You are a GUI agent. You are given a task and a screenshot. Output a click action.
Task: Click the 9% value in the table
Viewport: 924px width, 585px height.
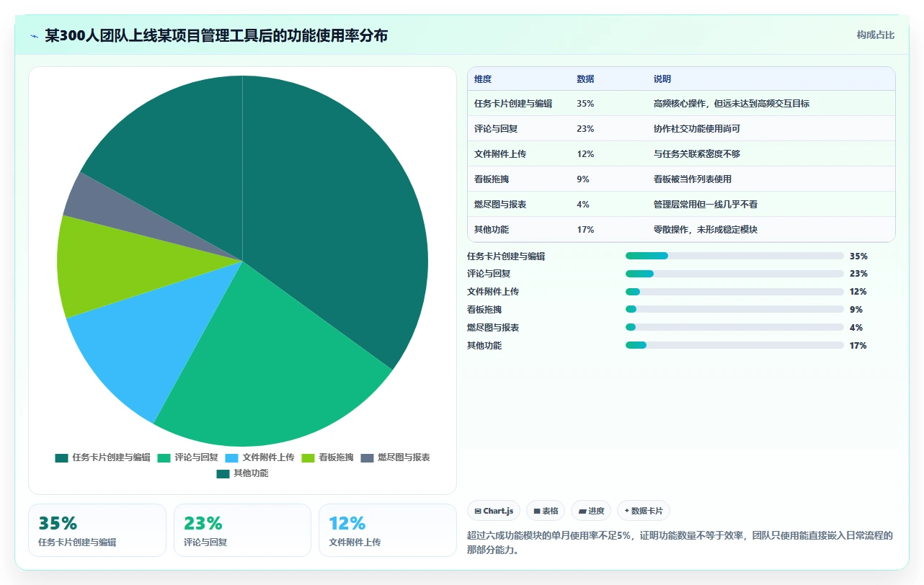(x=583, y=179)
